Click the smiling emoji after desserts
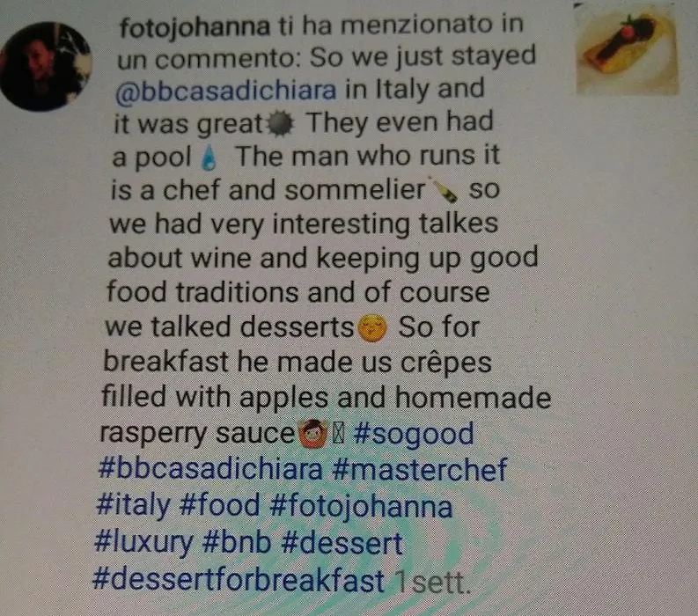 point(372,328)
